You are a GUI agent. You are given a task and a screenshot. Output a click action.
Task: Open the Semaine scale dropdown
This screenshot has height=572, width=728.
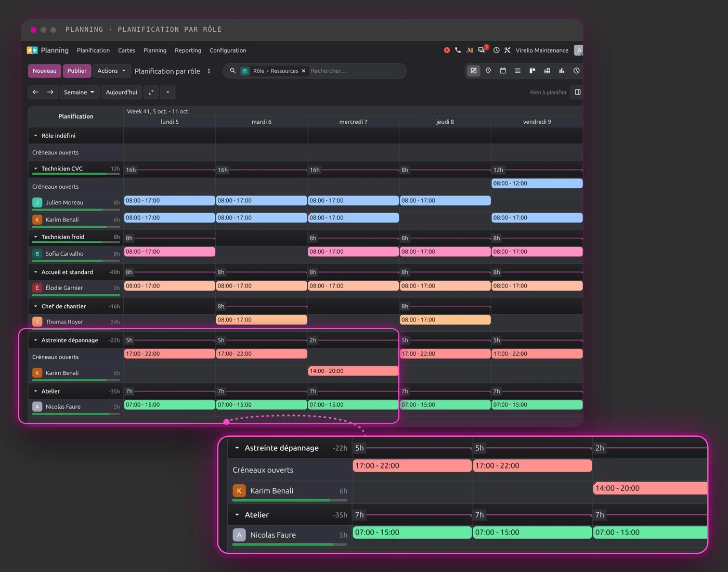click(79, 92)
